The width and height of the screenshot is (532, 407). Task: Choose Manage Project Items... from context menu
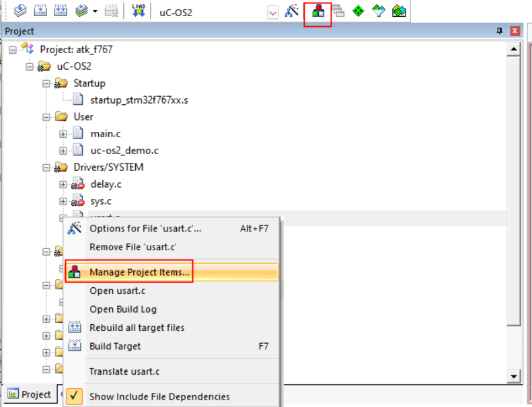140,272
